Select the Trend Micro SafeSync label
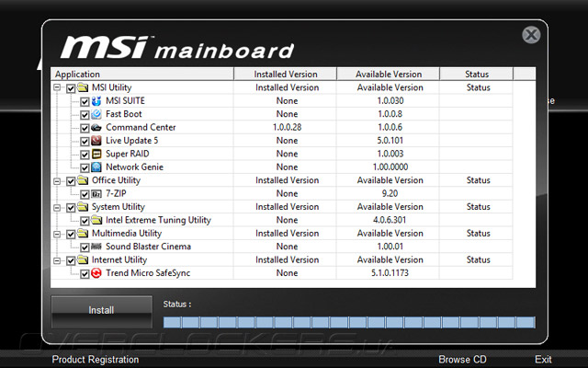The width and height of the screenshot is (588, 368). (x=148, y=273)
